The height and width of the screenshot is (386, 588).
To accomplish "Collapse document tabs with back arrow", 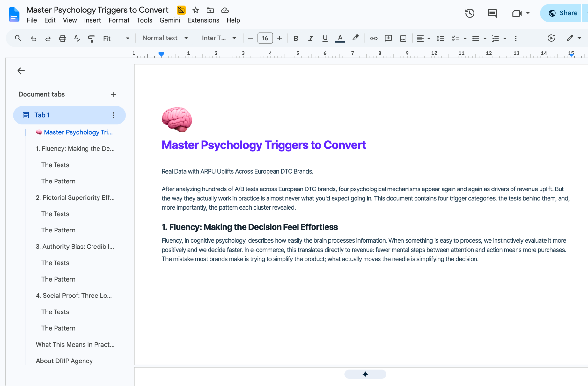I will [21, 71].
